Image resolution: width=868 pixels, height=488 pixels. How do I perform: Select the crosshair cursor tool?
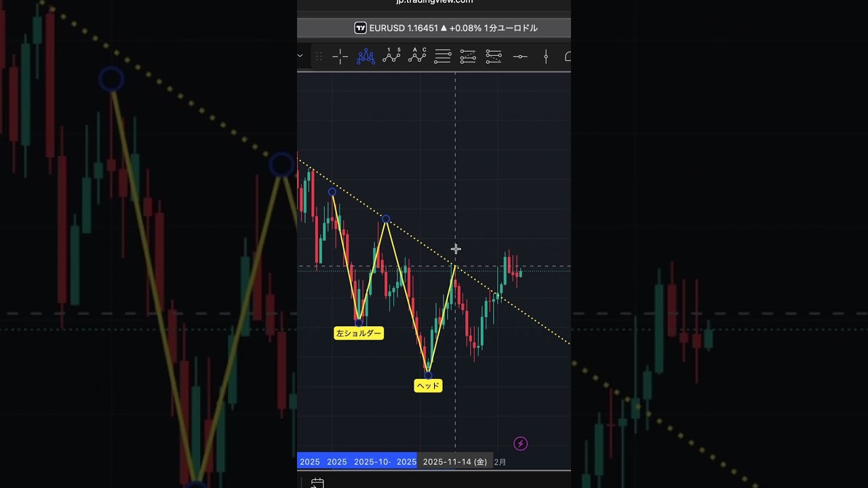coord(340,57)
